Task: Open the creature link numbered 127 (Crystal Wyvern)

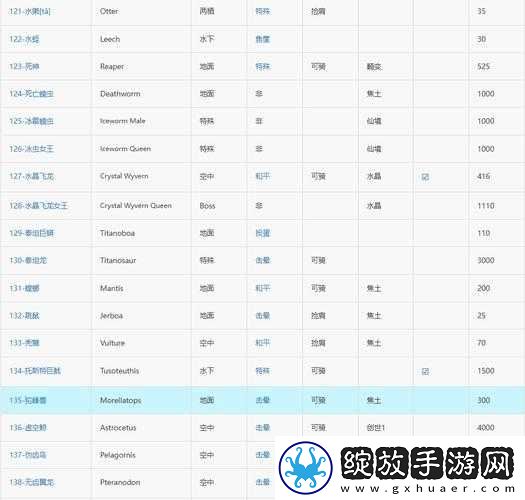Action: pyautogui.click(x=31, y=176)
